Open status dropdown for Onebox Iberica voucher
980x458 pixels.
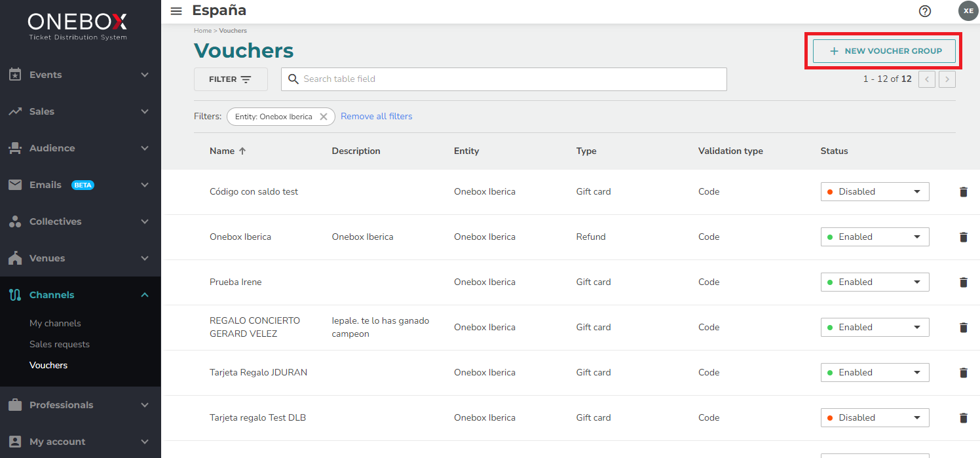click(x=875, y=237)
